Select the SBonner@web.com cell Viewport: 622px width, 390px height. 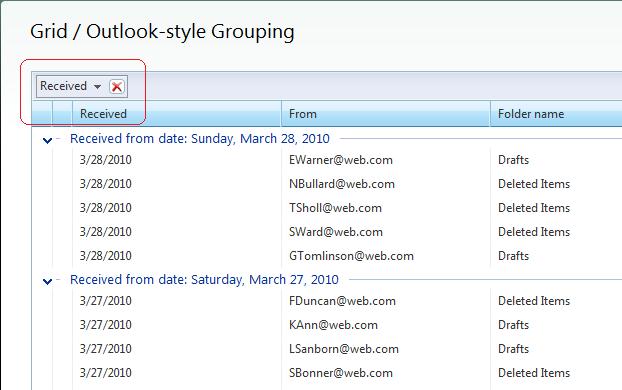pyautogui.click(x=341, y=373)
